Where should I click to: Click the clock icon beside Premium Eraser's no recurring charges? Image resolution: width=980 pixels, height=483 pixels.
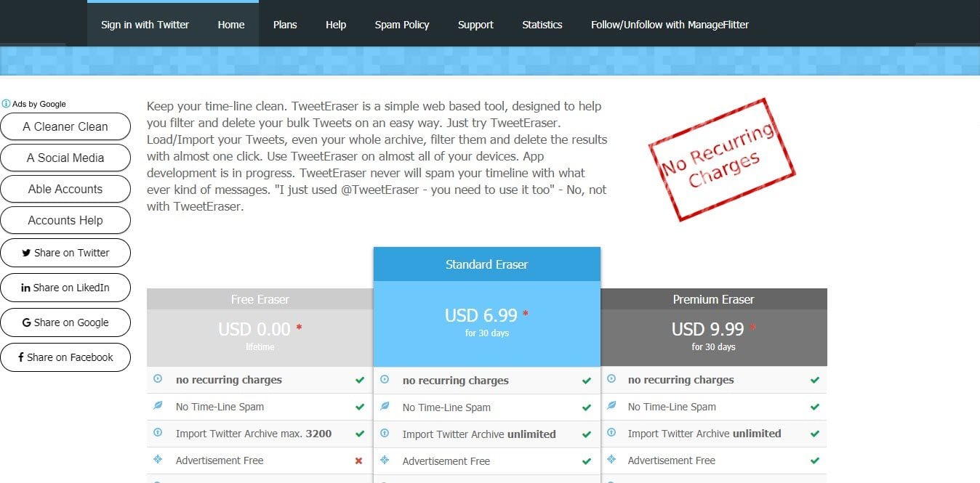[x=611, y=379]
